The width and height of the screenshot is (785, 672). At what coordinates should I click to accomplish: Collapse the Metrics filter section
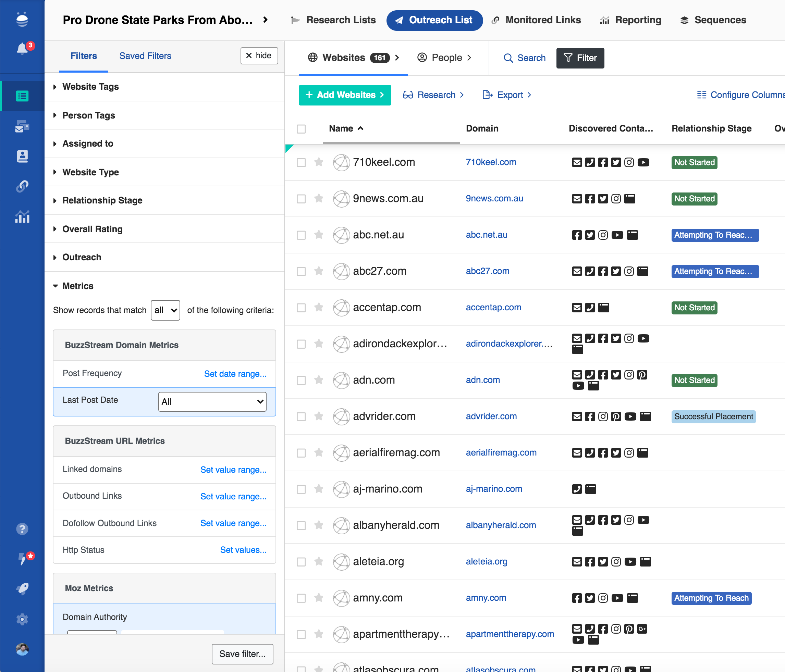tap(78, 286)
